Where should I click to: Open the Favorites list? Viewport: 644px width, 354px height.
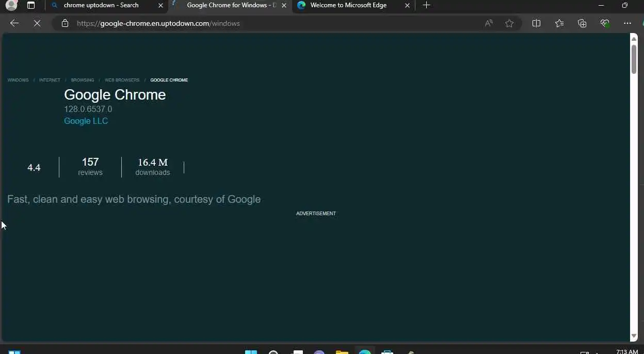559,23
